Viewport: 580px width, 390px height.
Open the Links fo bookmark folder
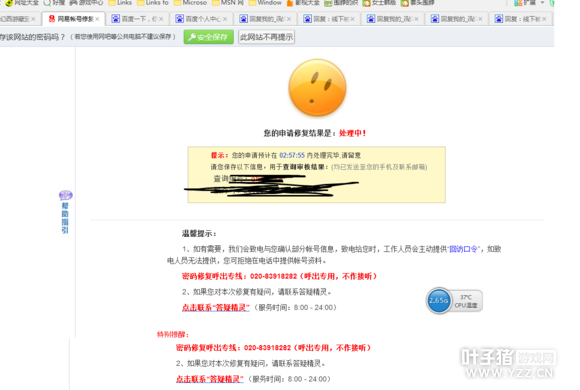tap(152, 3)
